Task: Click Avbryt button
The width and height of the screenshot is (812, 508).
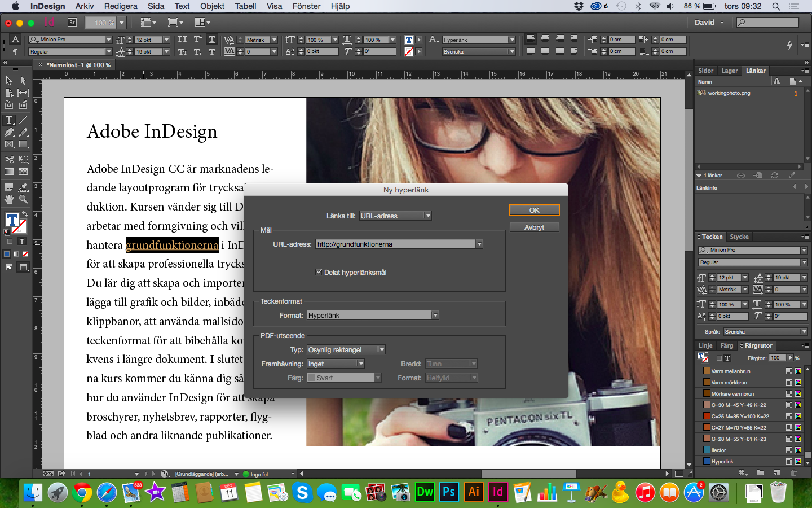Action: click(x=535, y=227)
